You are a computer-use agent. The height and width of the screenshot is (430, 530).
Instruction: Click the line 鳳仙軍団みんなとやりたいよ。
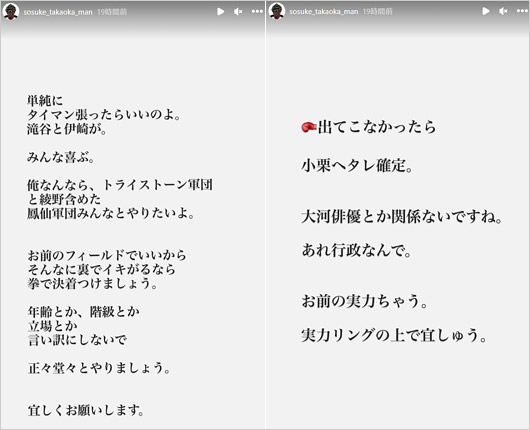pos(111,214)
